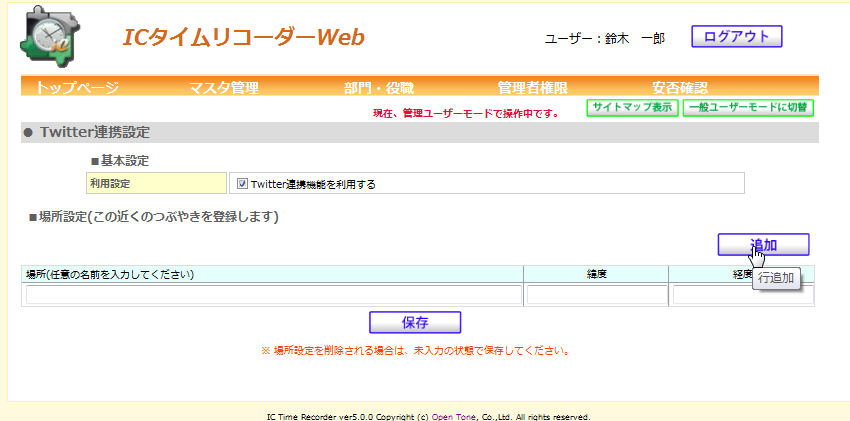Follow the Open Tone footer link
The height and width of the screenshot is (421, 850).
(x=454, y=416)
